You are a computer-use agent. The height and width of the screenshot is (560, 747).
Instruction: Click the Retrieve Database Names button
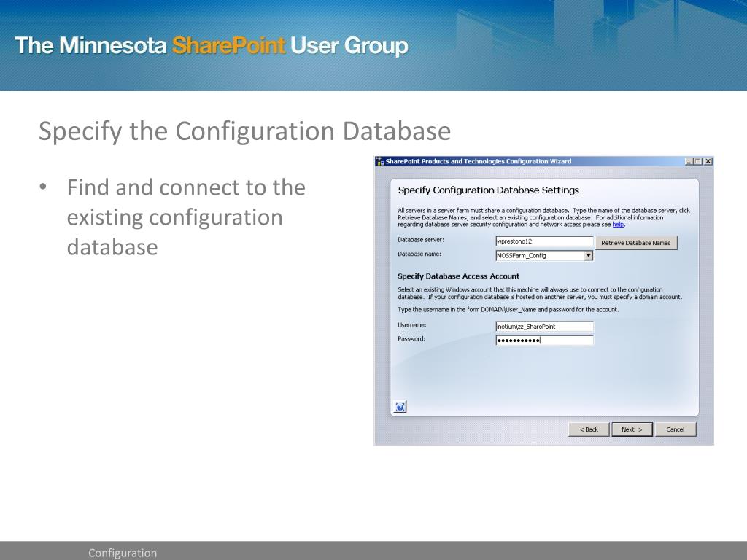point(636,243)
